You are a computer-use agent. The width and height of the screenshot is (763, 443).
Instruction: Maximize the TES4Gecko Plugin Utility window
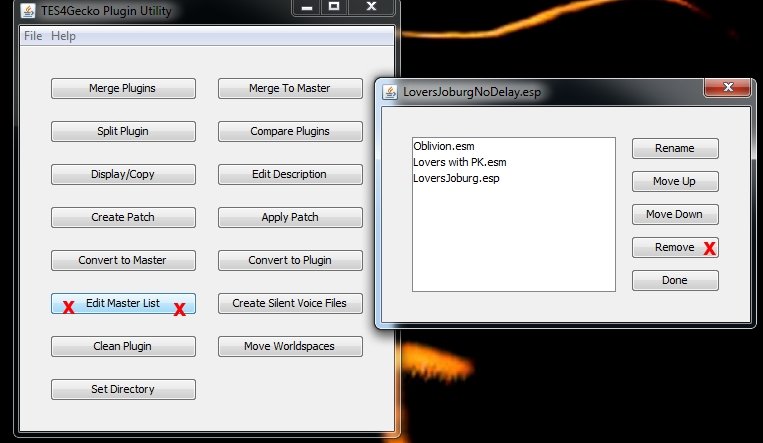click(334, 7)
